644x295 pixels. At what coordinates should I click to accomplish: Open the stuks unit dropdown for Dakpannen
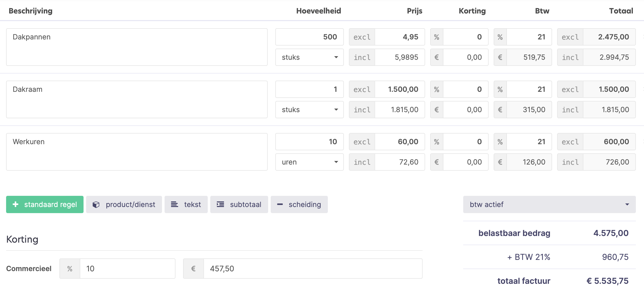point(310,57)
